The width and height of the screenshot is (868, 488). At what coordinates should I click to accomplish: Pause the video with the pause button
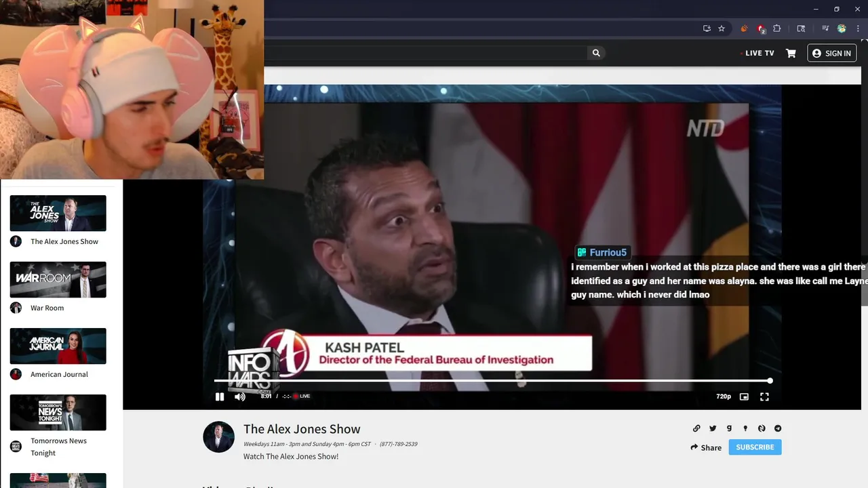[x=220, y=396]
